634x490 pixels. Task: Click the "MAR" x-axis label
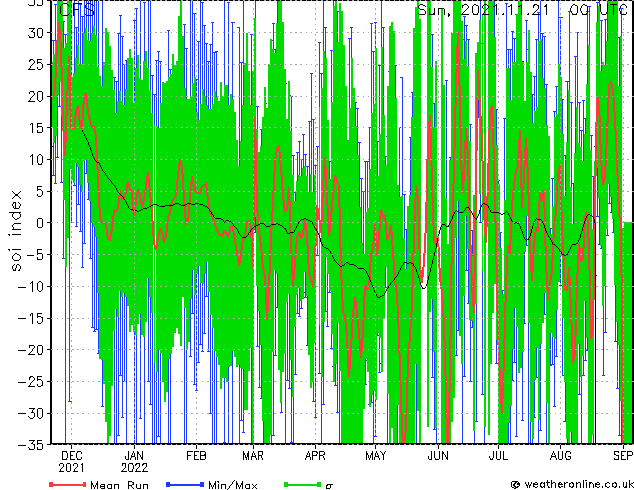tap(253, 456)
